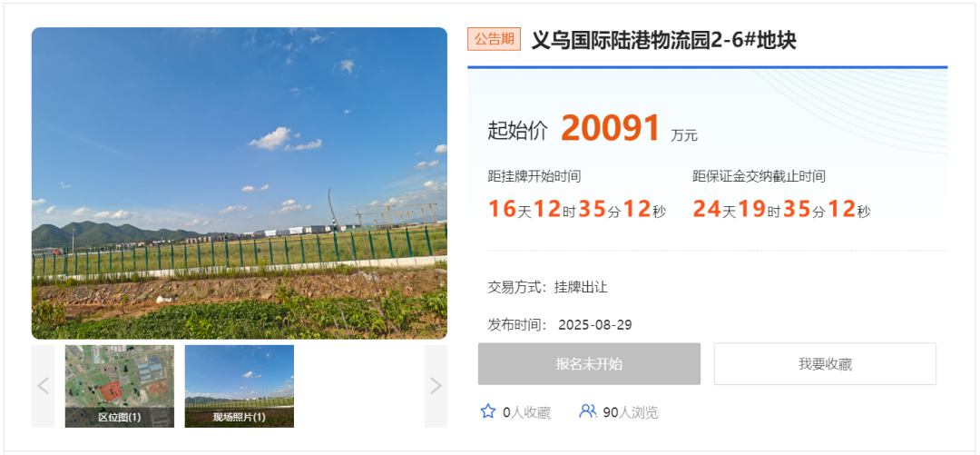This screenshot has width=980, height=455.
Task: Click the 区位图(1) caption label
Action: click(x=120, y=418)
